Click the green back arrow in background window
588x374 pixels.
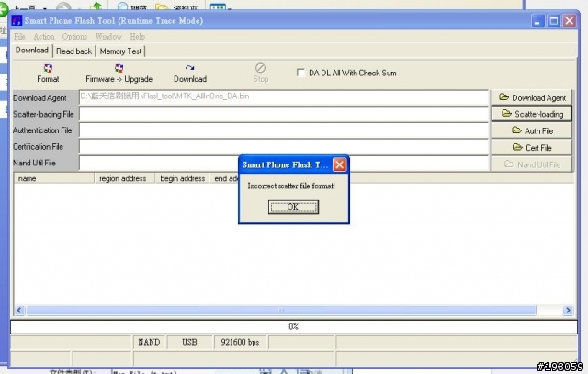(3, 9)
